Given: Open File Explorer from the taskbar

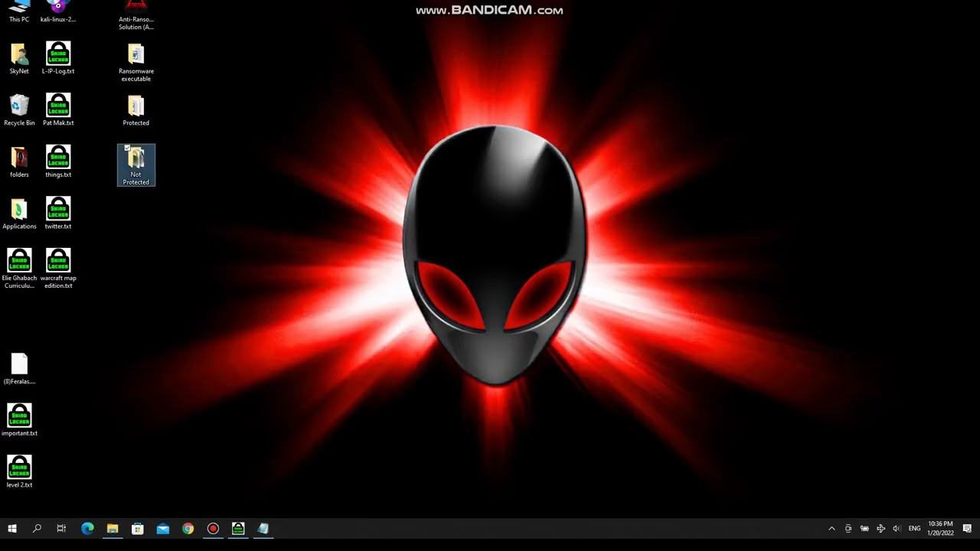Looking at the screenshot, I should point(113,528).
